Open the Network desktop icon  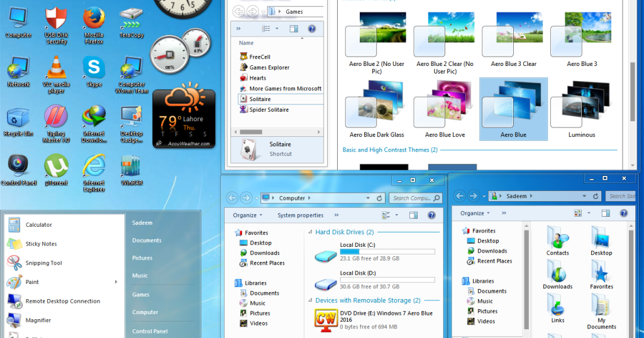click(18, 72)
